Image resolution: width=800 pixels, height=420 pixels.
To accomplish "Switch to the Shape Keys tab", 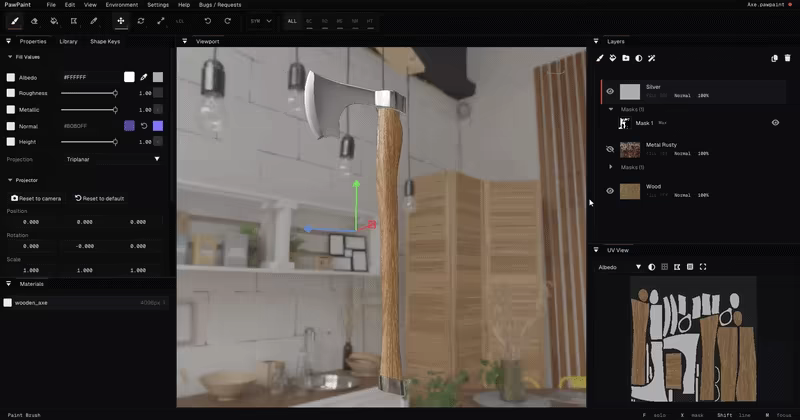I will point(105,41).
